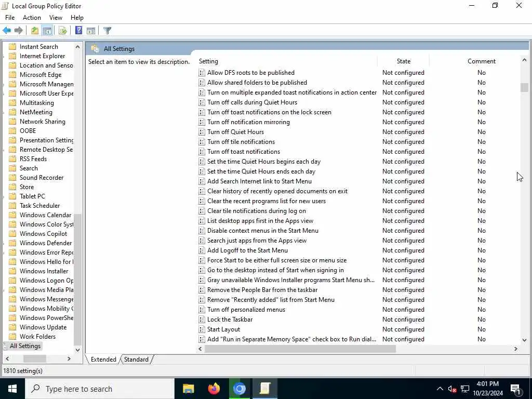The image size is (532, 399).
Task: Select the Windows Installer tree folder
Action: (44, 271)
